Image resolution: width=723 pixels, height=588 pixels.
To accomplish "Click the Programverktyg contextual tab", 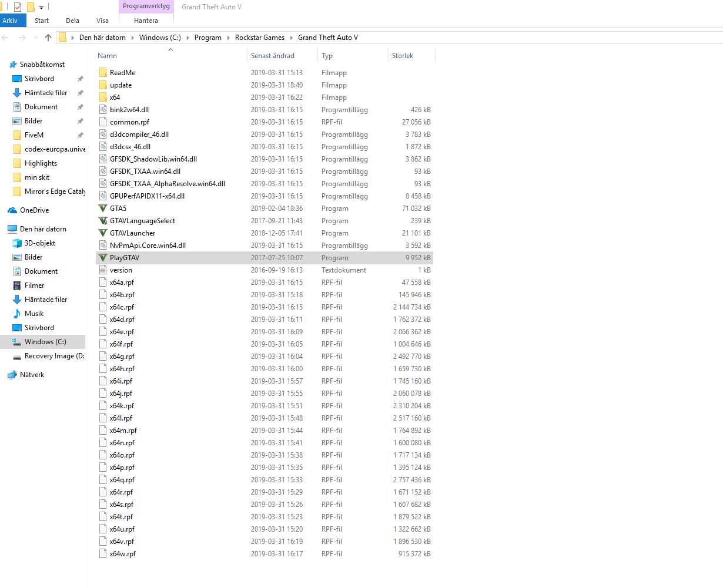I will [146, 6].
